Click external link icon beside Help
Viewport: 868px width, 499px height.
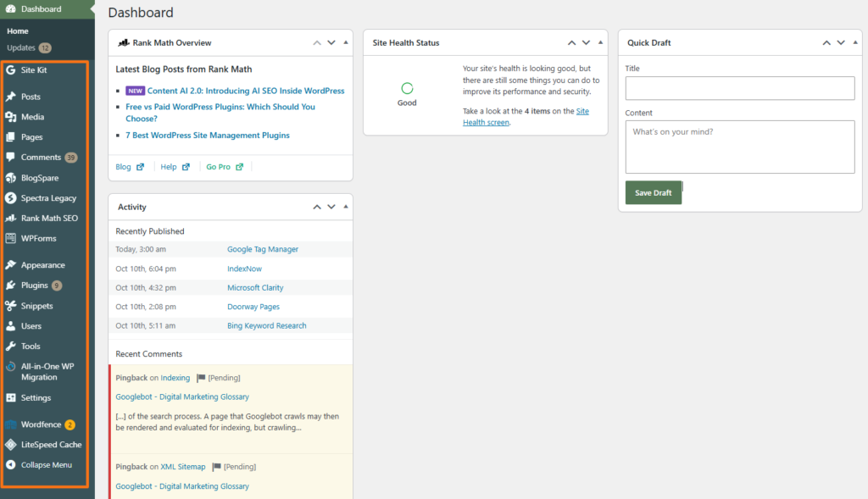point(186,167)
